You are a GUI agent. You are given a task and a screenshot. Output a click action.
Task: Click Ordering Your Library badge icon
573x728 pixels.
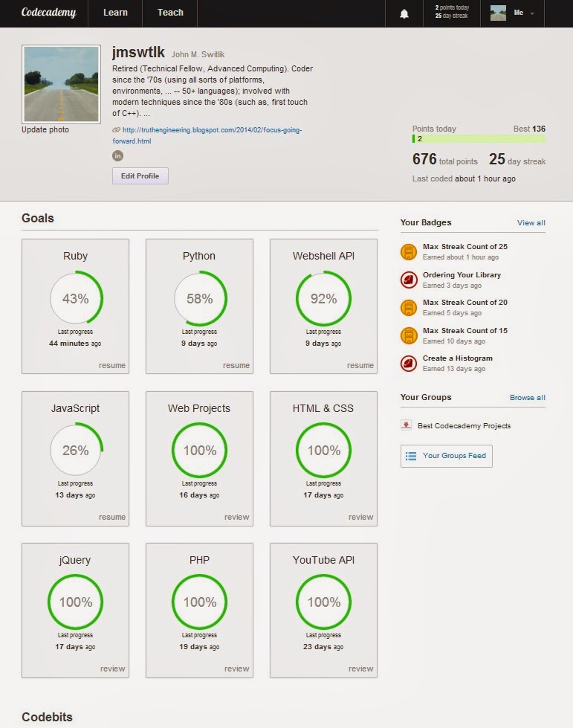click(409, 280)
